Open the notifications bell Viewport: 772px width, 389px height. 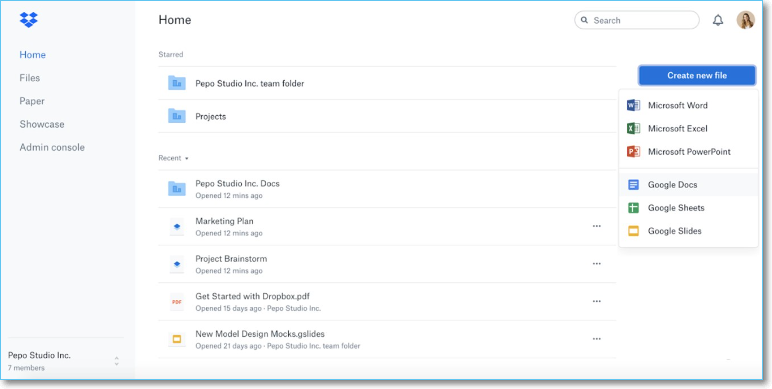(x=718, y=20)
